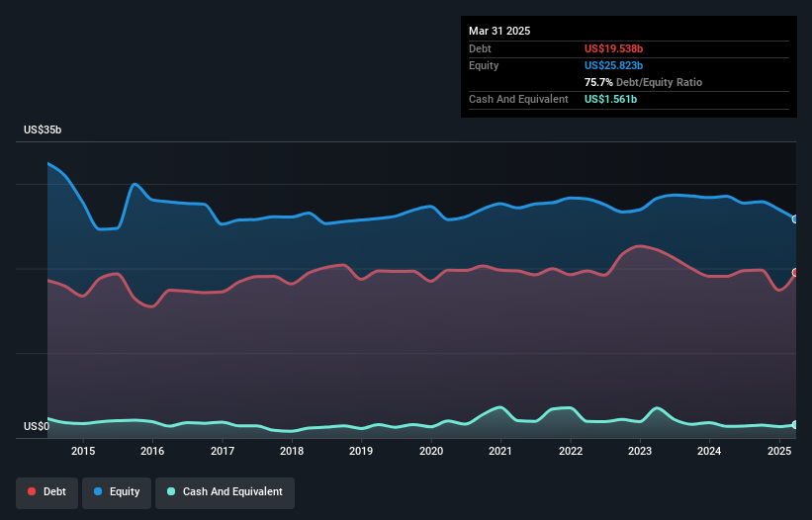The height and width of the screenshot is (520, 812).
Task: Select the Debt endpoint marker on chart
Action: point(795,273)
